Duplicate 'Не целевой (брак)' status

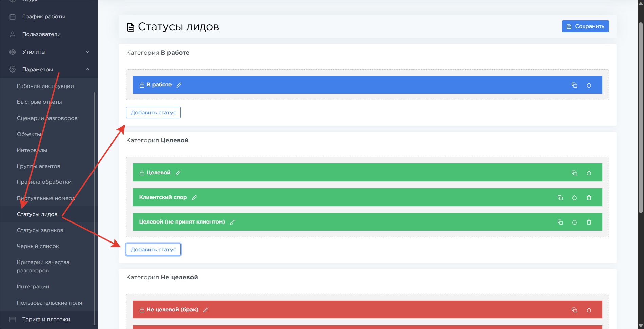pyautogui.click(x=574, y=310)
